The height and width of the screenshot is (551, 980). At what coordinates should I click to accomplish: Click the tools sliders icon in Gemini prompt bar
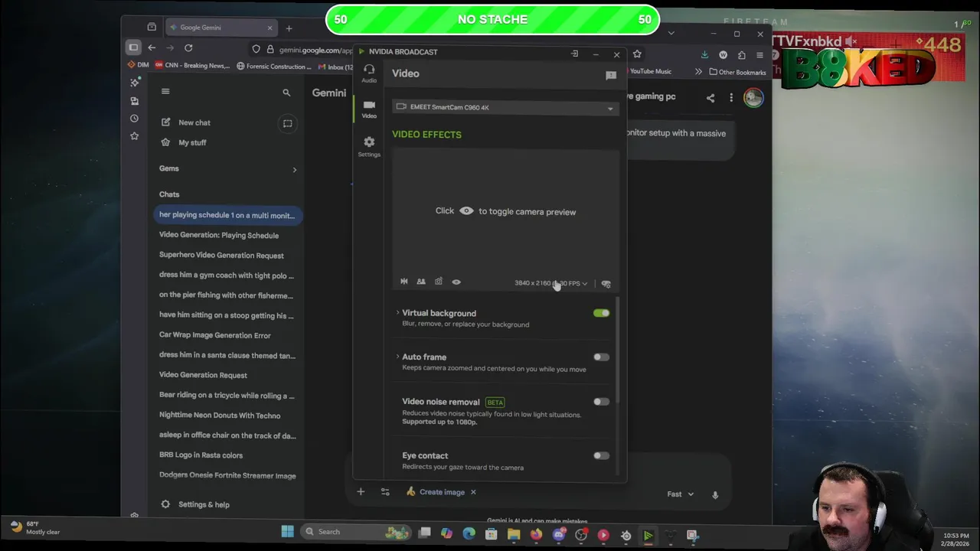tap(385, 492)
